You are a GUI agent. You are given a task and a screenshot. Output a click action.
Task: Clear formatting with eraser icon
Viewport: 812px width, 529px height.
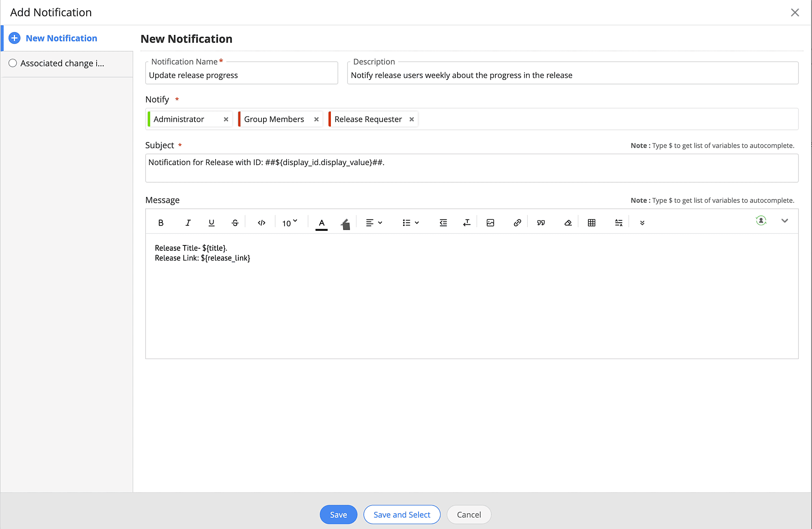coord(568,223)
